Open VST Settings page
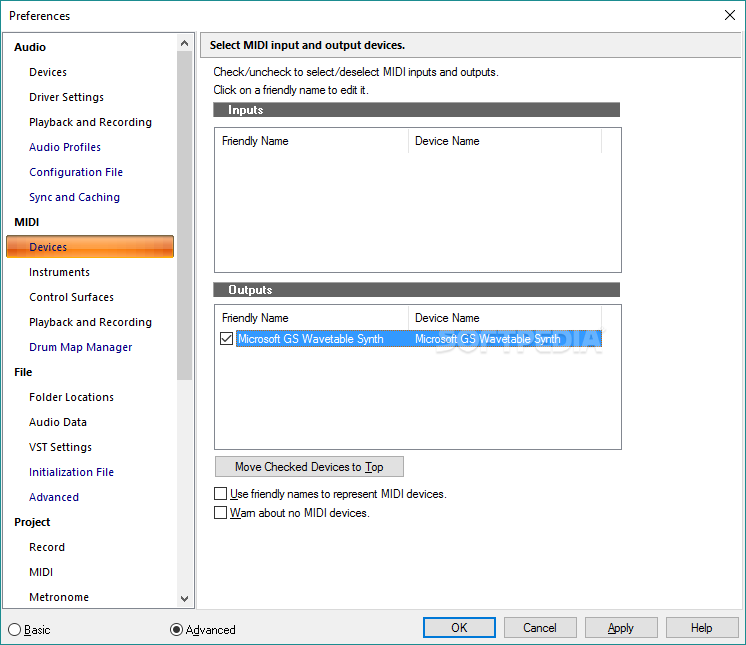746x645 pixels. pos(60,447)
